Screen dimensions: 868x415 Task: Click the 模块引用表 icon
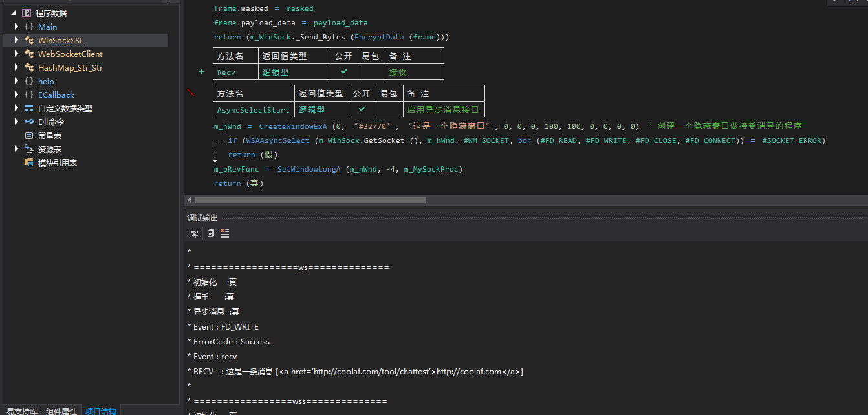tap(28, 163)
